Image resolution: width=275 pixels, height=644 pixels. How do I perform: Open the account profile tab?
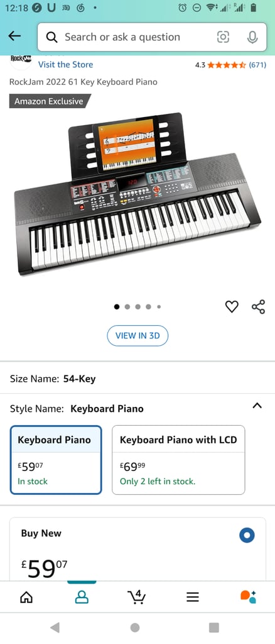tap(82, 597)
